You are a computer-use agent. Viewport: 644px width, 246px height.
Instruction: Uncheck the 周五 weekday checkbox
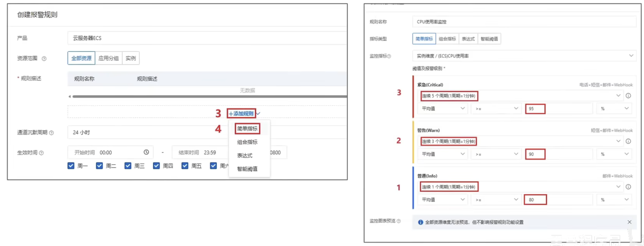coord(185,166)
